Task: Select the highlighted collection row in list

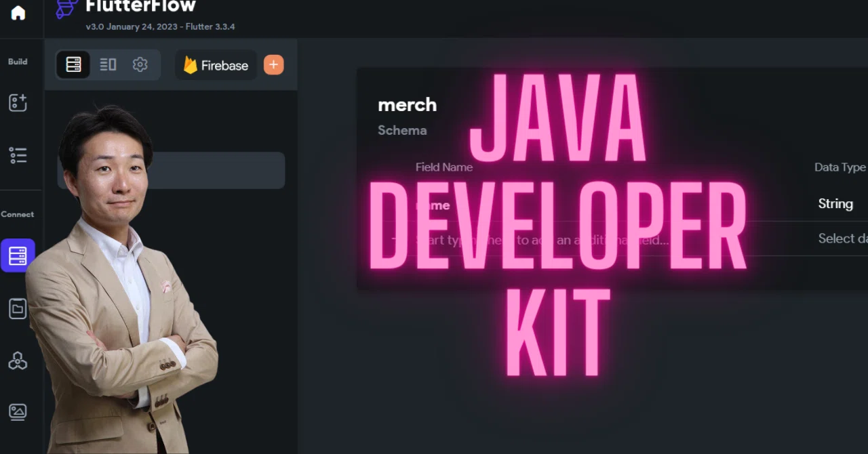Action: pyautogui.click(x=171, y=170)
